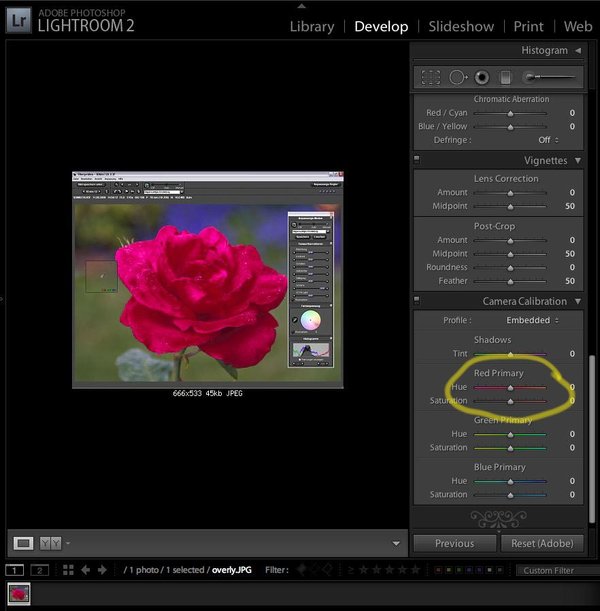Click the Reset (Adobe) button
Viewport: 600px width, 611px height.
(x=542, y=543)
